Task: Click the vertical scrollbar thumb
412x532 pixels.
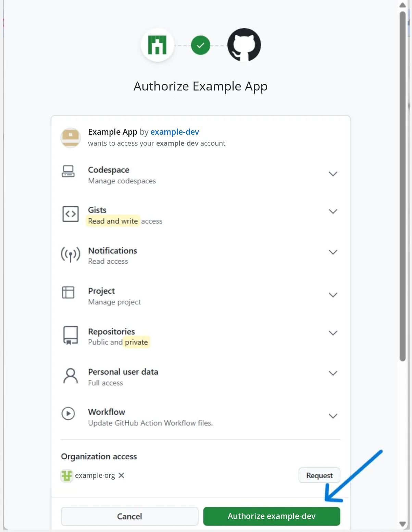Action: tap(403, 186)
